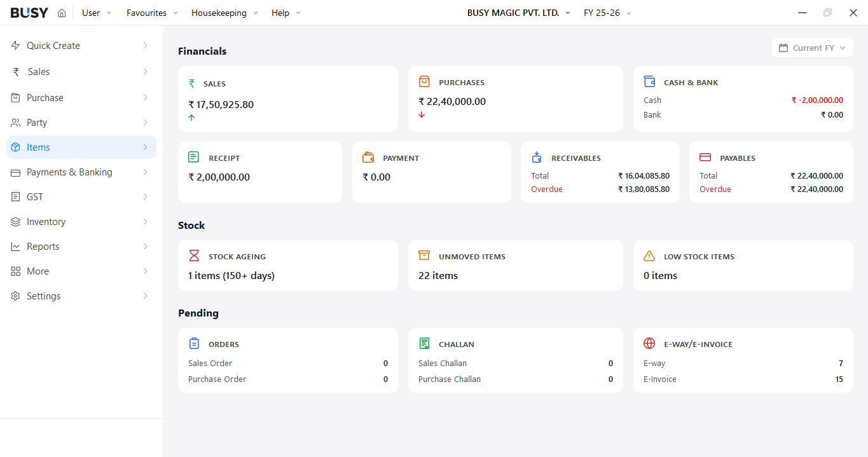Click the wallet icon on Cash & Bank card
868x457 pixels.
click(x=649, y=82)
